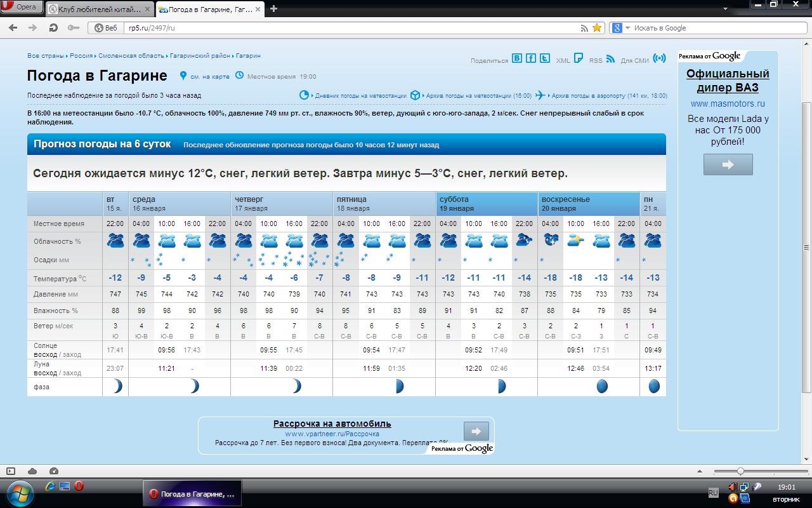812x508 pixels.
Task: Share on Facebook icon
Action: click(x=531, y=58)
